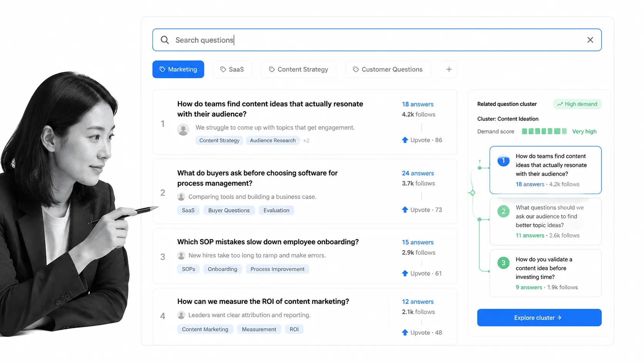The width and height of the screenshot is (644, 362).
Task: Select the Customer Questions filter tab
Action: point(388,69)
